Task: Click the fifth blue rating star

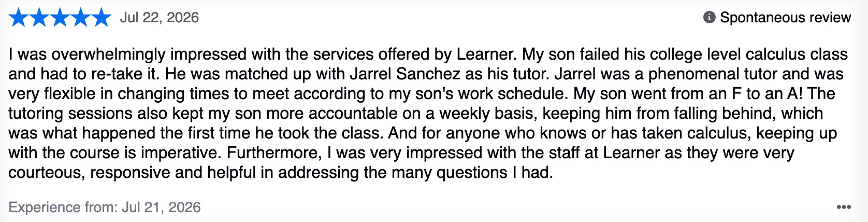Action: point(101,18)
